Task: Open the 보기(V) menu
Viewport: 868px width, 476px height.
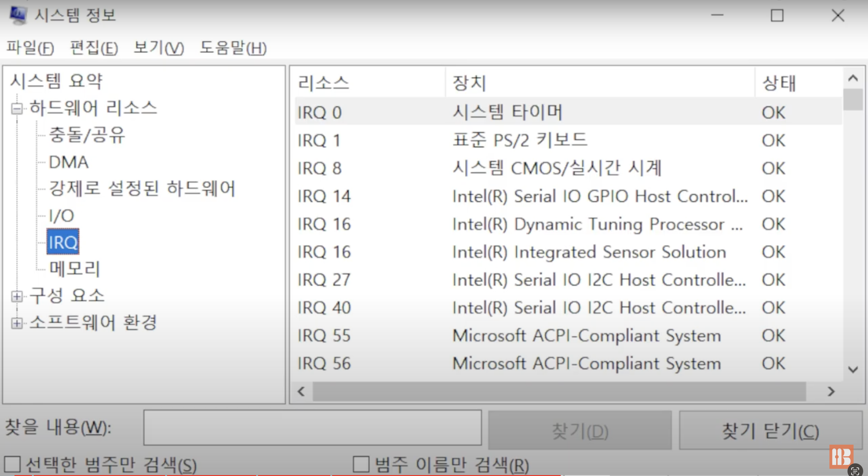Action: [159, 48]
